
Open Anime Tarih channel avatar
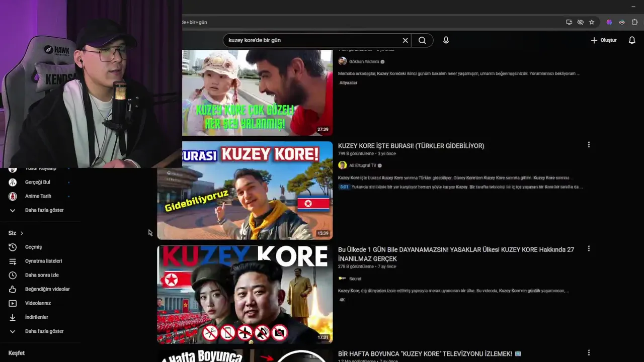pyautogui.click(x=13, y=196)
